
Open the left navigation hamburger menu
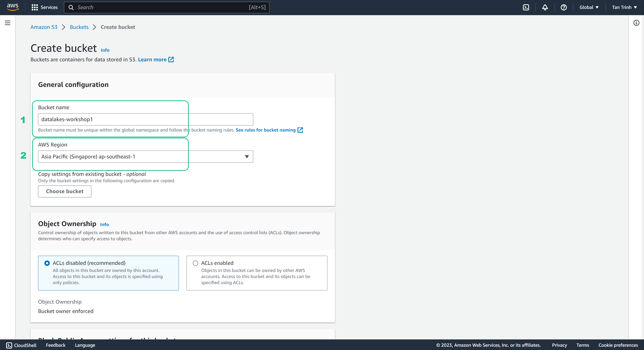pyautogui.click(x=8, y=23)
